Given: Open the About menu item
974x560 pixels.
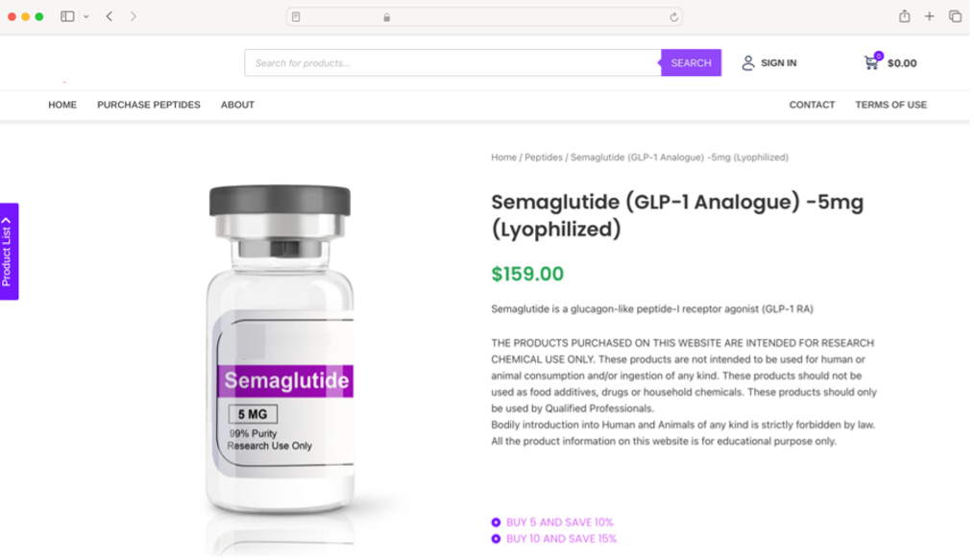Looking at the screenshot, I should 237,105.
